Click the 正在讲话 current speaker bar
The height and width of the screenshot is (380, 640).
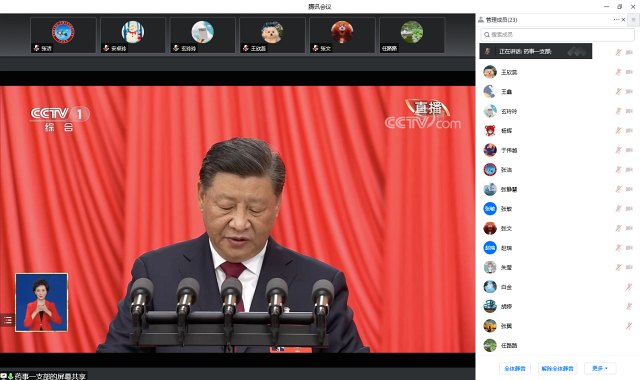[x=536, y=51]
